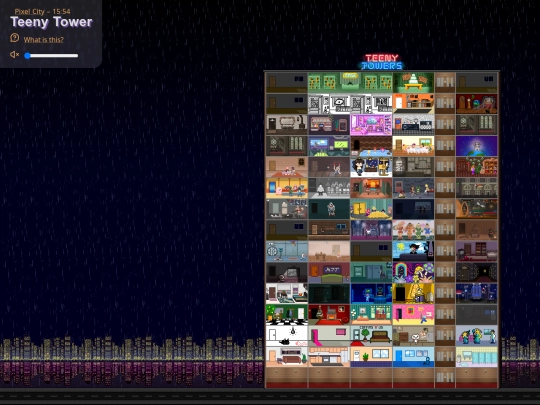This screenshot has width=540, height=405.
Task: Open the kitchen with peach cabinets
Action: coord(329,356)
